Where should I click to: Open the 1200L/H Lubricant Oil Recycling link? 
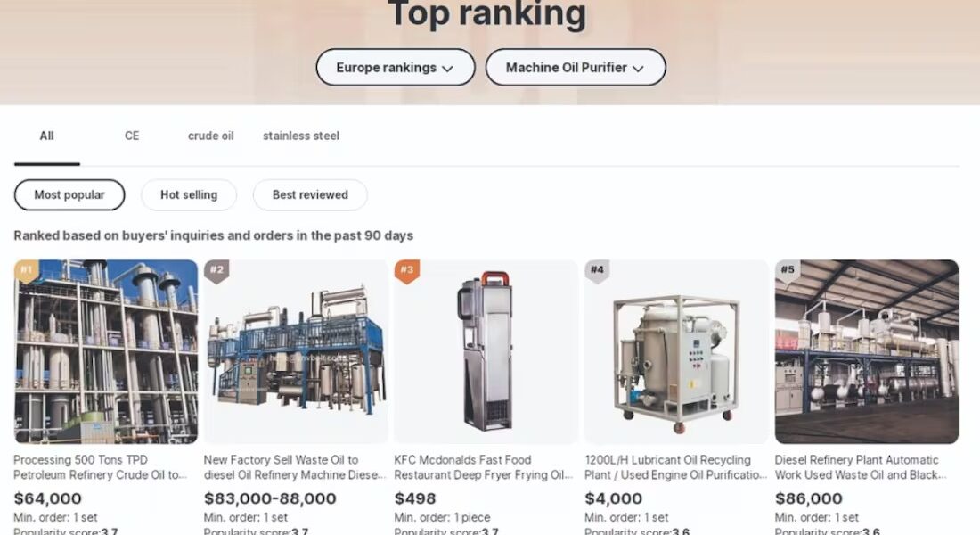[x=675, y=467]
